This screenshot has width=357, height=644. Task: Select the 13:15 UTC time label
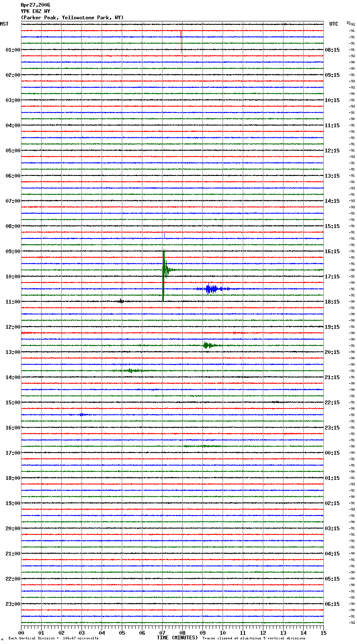point(332,176)
